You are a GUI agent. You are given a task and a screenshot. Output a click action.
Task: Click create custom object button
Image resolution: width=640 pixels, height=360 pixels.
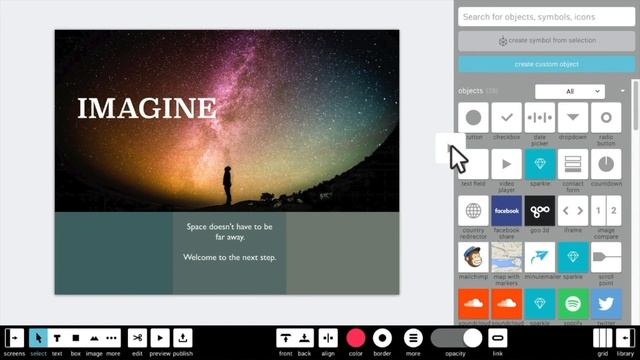[x=547, y=64]
